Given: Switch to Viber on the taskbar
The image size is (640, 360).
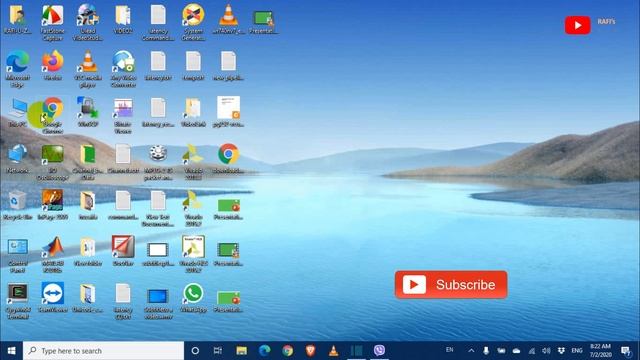Looking at the screenshot, I should 379,350.
